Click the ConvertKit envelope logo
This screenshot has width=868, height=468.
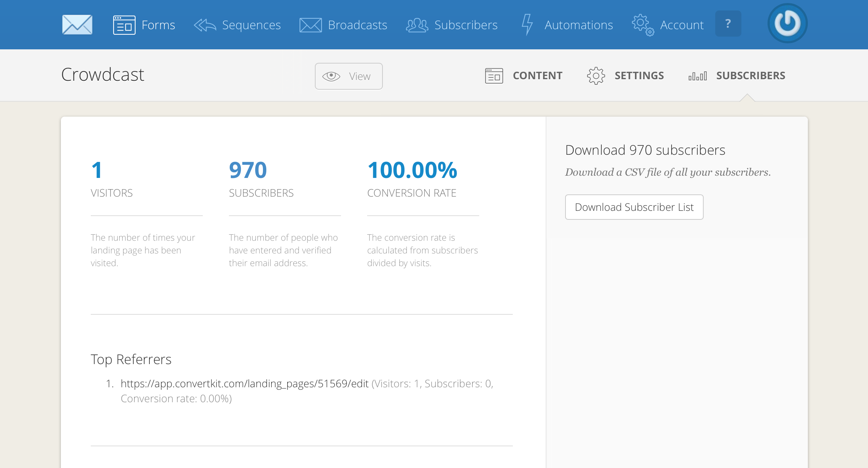click(x=77, y=25)
